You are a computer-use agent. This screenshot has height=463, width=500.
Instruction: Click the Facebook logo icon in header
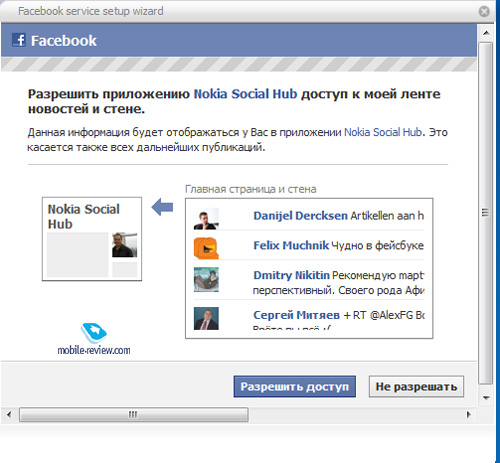(x=19, y=40)
